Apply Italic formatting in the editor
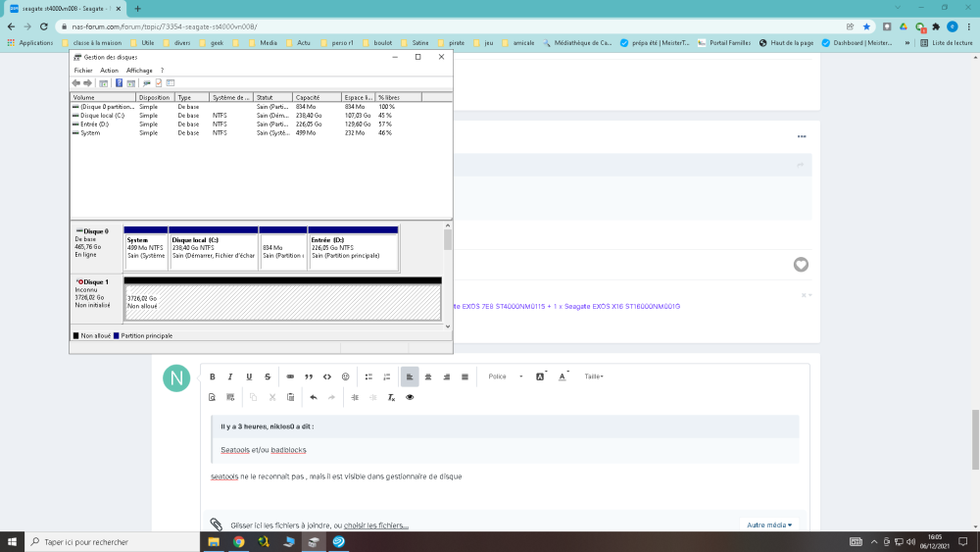 pyautogui.click(x=230, y=376)
